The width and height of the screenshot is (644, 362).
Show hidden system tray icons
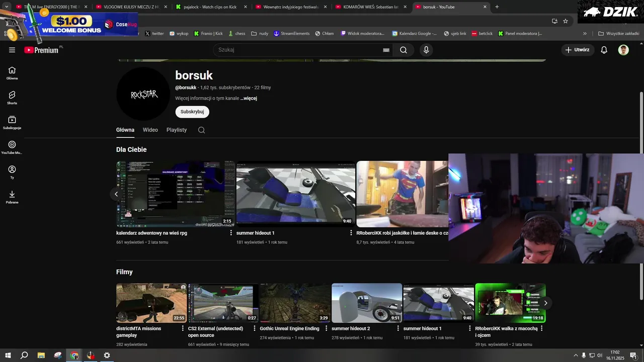(576, 355)
